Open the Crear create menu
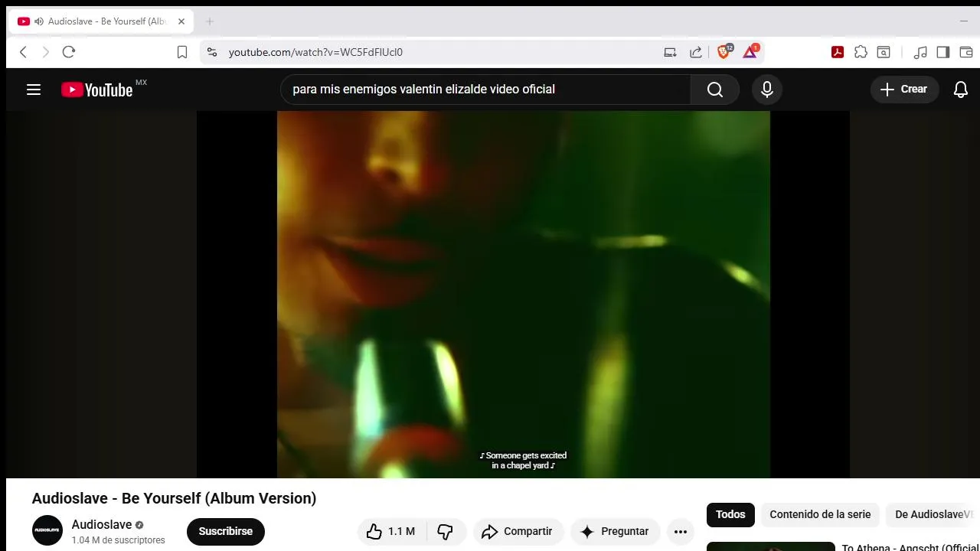 [x=904, y=90]
